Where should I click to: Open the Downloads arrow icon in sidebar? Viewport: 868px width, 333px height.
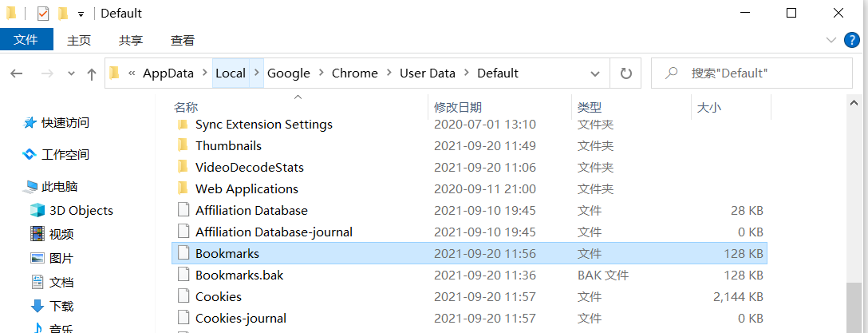[37, 306]
